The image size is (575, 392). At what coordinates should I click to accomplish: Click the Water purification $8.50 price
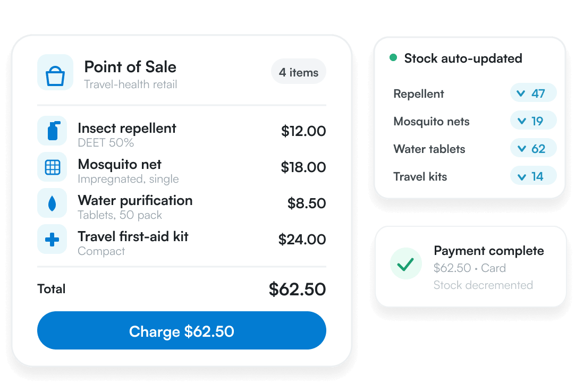(307, 203)
